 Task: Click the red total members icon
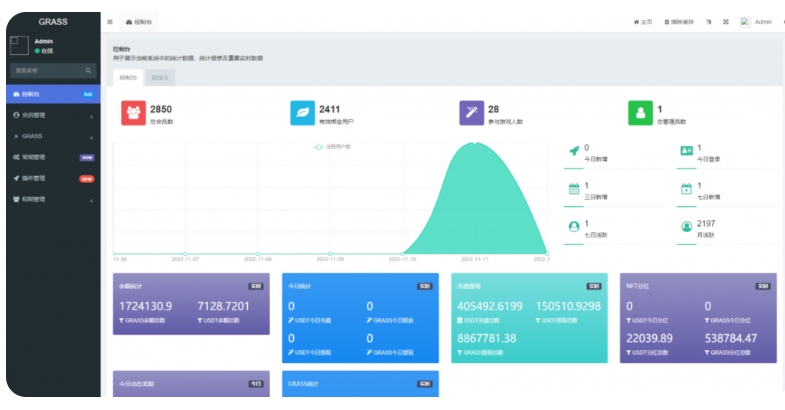click(x=133, y=113)
